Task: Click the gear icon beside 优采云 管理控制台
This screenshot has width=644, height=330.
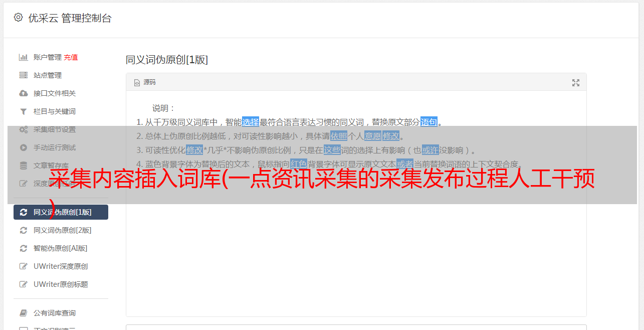Action: (x=19, y=18)
